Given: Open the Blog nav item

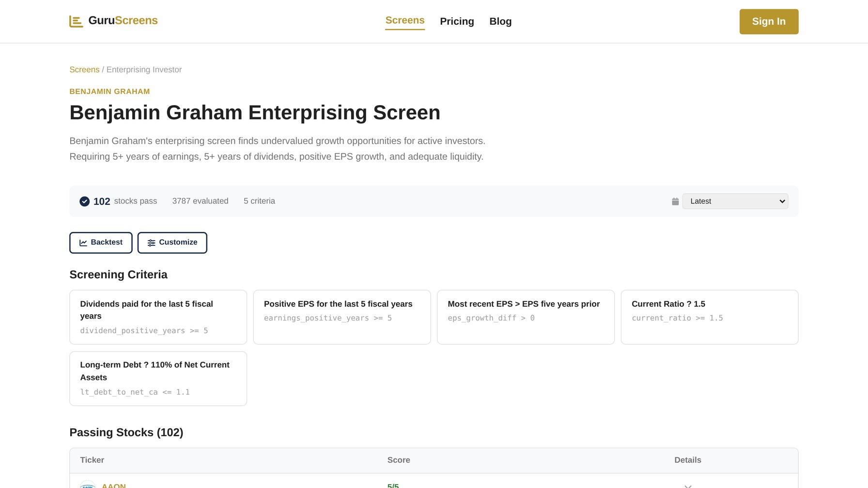Looking at the screenshot, I should point(500,21).
